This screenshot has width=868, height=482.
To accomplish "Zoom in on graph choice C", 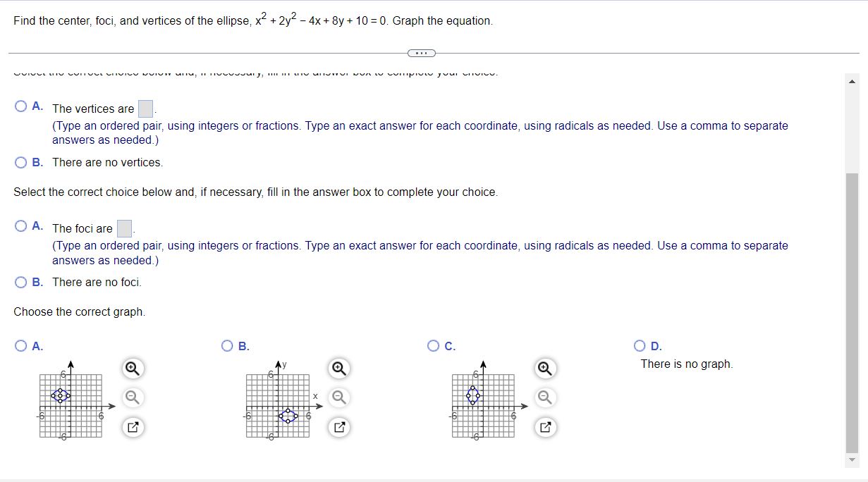I will 544,368.
